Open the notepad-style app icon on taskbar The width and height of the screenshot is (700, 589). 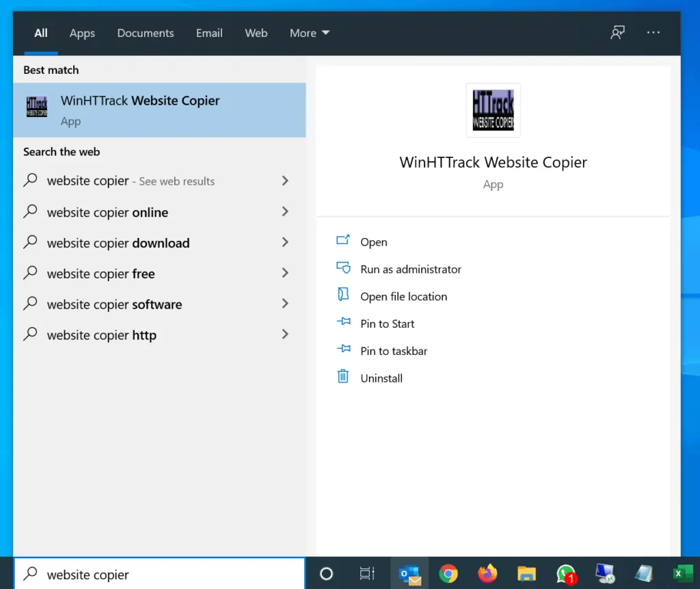click(644, 574)
